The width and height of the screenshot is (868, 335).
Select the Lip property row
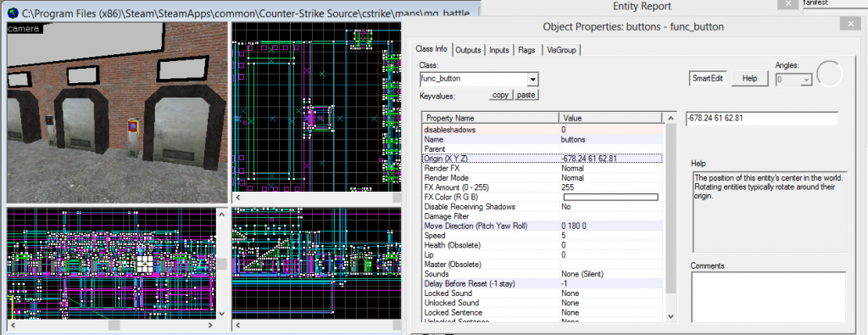point(542,254)
